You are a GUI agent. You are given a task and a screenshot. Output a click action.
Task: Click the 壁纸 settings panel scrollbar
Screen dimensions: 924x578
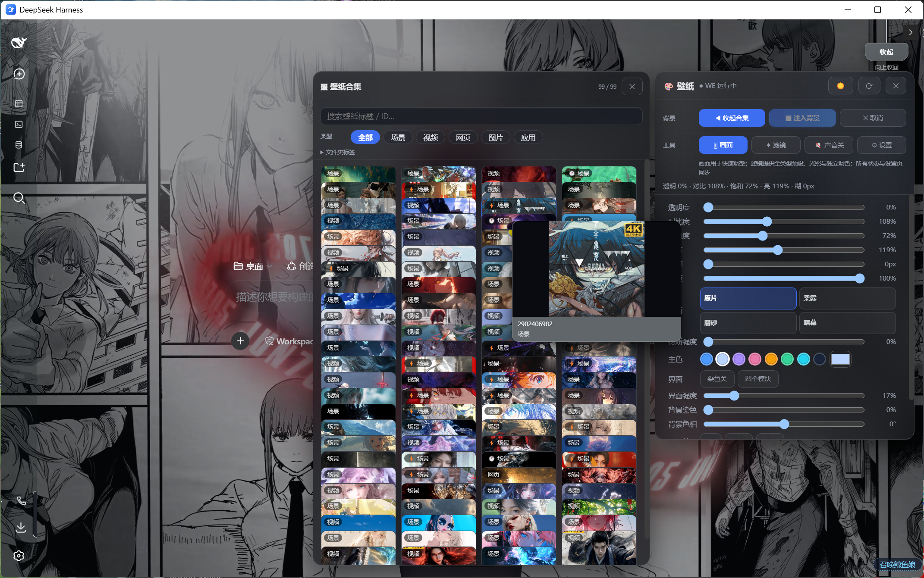tap(911, 297)
